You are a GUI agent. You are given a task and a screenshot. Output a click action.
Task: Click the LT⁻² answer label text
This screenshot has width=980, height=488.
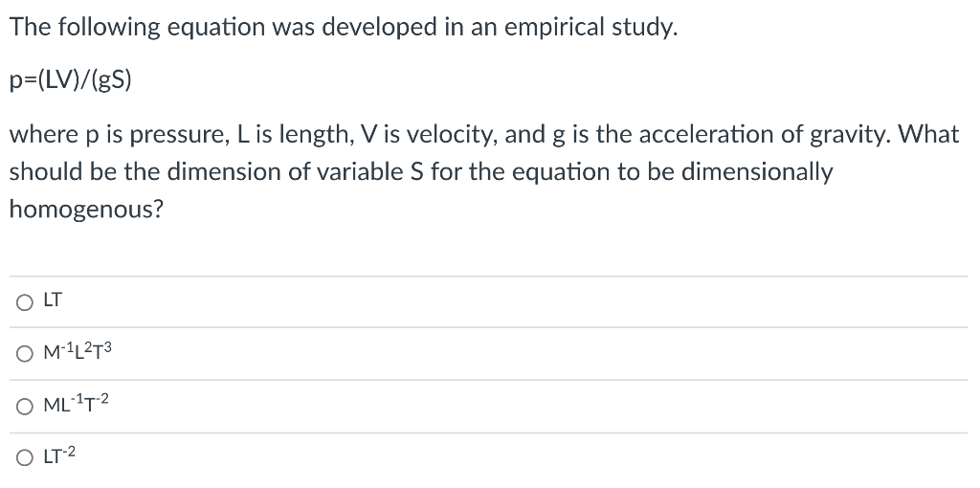coord(59,456)
